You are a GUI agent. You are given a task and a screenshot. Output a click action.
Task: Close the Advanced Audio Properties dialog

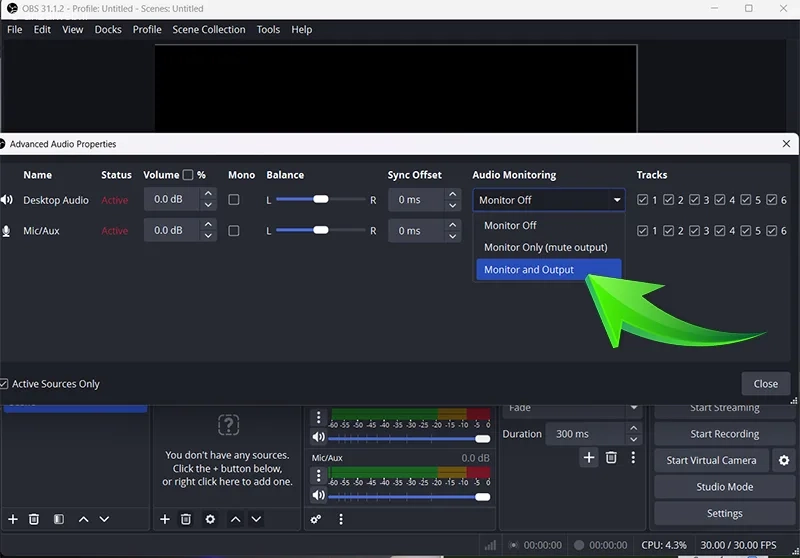click(766, 384)
